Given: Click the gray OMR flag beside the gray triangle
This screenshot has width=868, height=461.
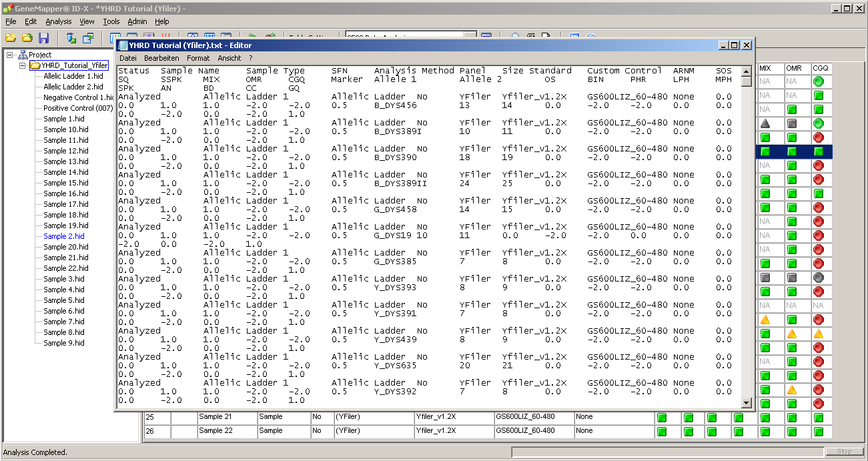Looking at the screenshot, I should pyautogui.click(x=792, y=123).
